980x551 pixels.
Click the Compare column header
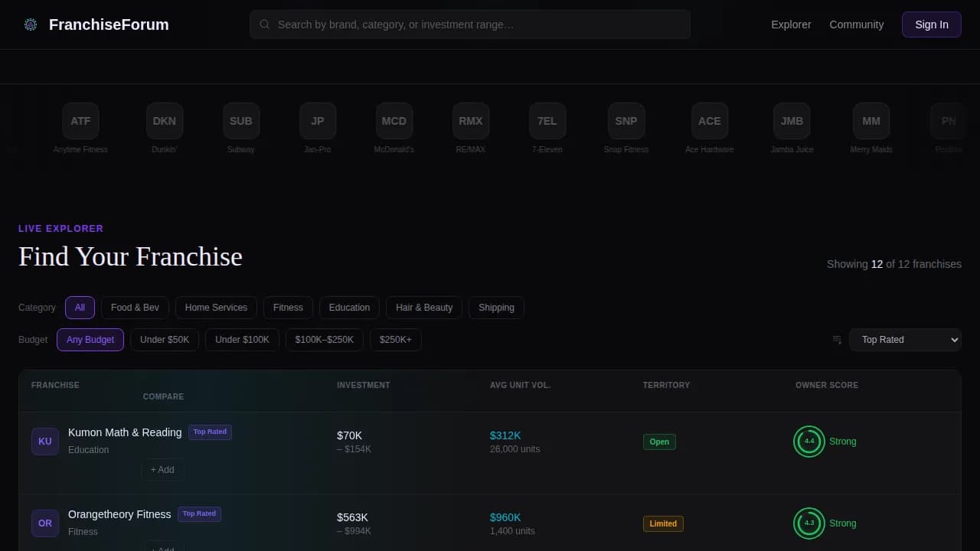(x=163, y=396)
